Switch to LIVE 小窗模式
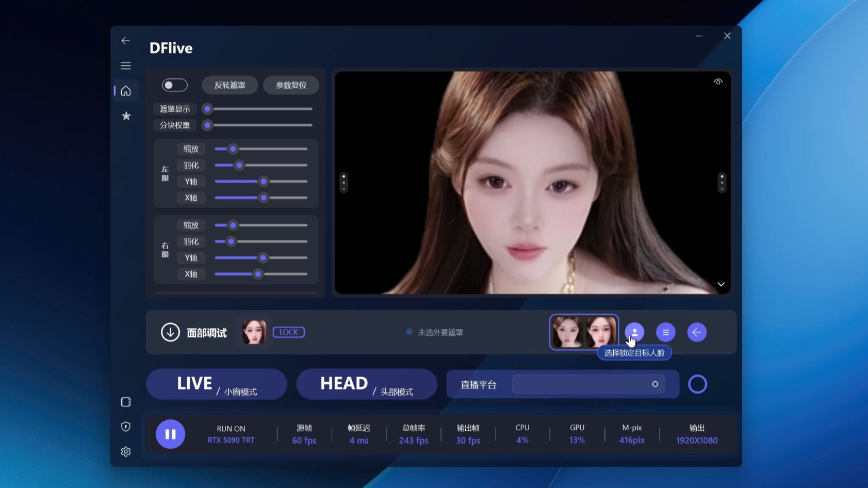This screenshot has width=868, height=488. tap(217, 384)
